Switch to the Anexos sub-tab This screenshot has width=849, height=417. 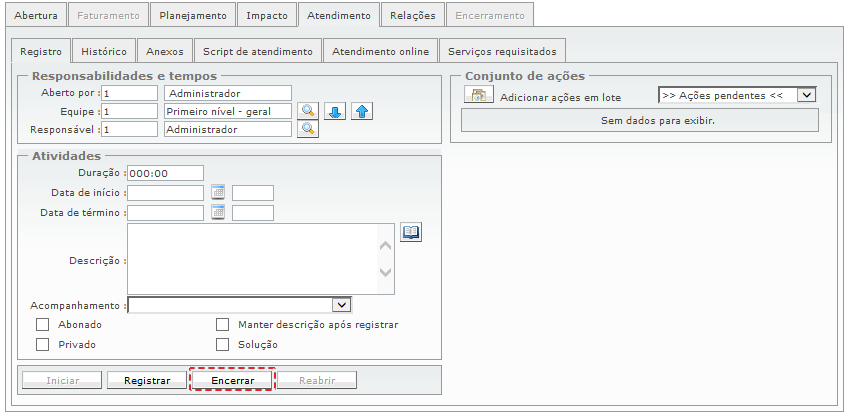[x=165, y=51]
